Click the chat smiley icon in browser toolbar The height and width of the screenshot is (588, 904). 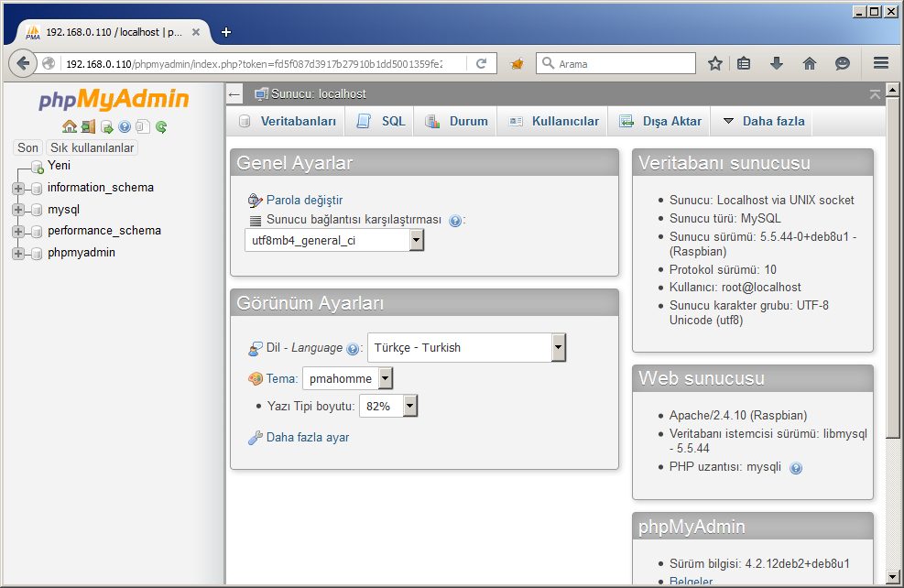843,63
